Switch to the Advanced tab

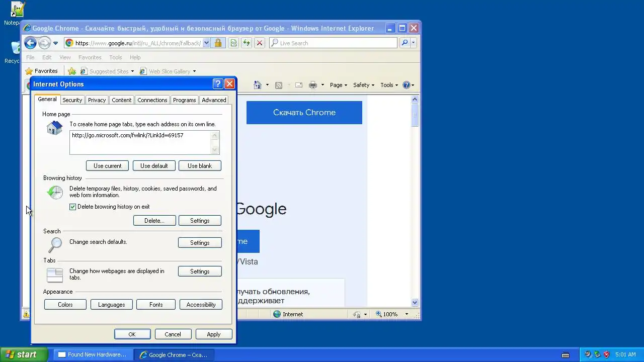(214, 100)
